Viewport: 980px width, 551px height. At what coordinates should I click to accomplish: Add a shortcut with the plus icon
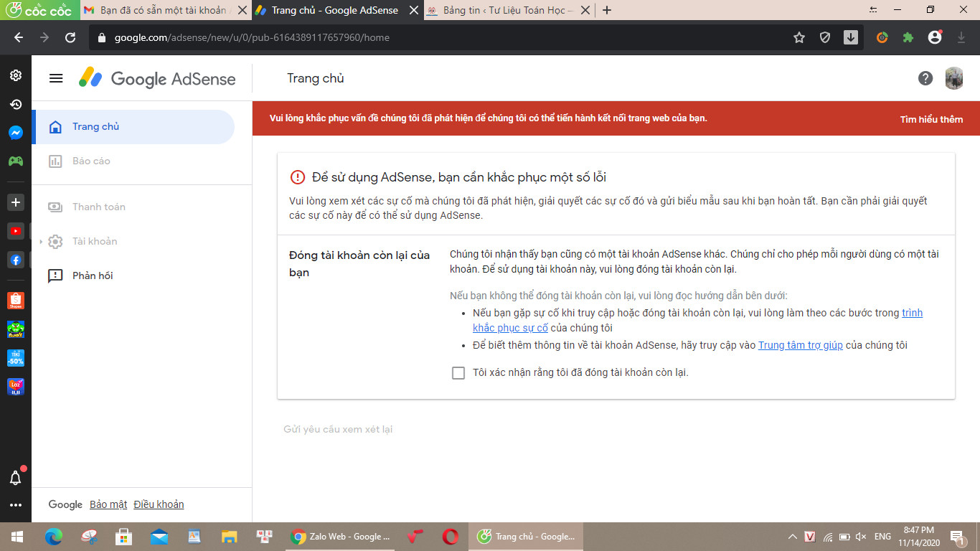[x=16, y=202]
